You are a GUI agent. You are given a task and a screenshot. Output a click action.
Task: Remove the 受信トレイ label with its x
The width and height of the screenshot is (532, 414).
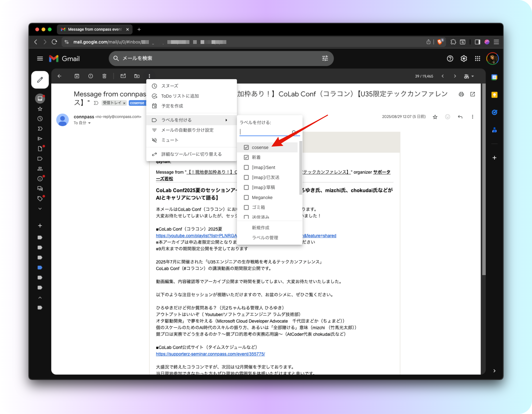(124, 103)
